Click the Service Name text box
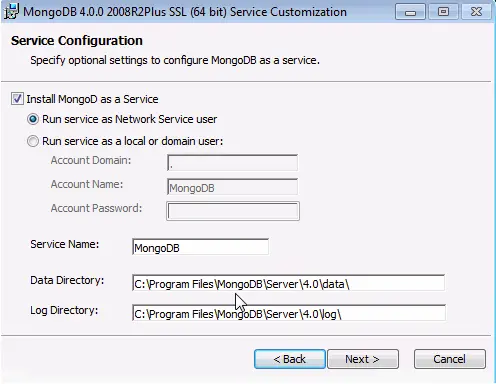 point(200,247)
